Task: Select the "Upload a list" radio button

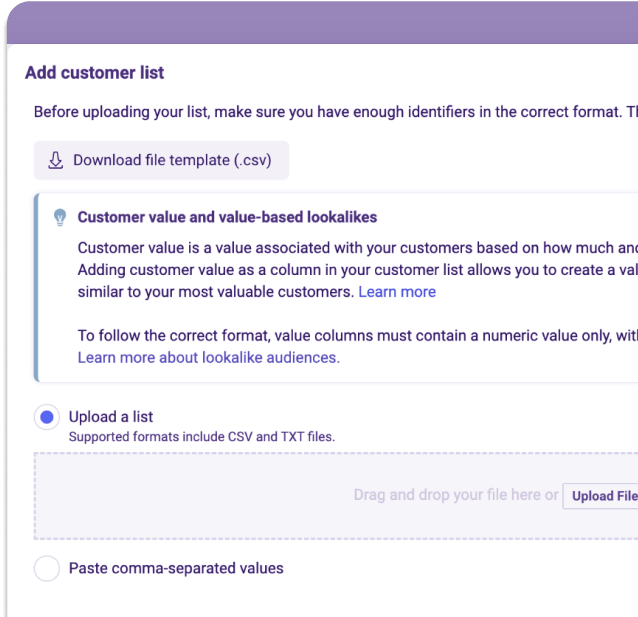Action: pos(47,417)
